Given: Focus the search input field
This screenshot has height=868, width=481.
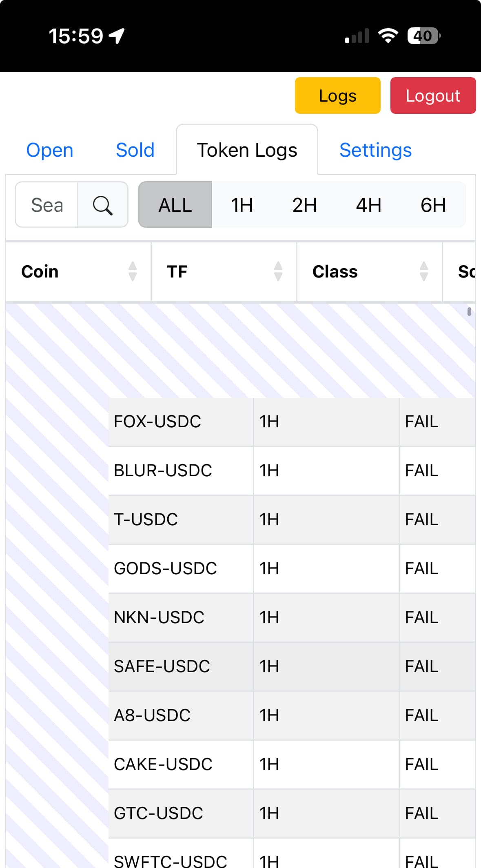Looking at the screenshot, I should (x=47, y=205).
